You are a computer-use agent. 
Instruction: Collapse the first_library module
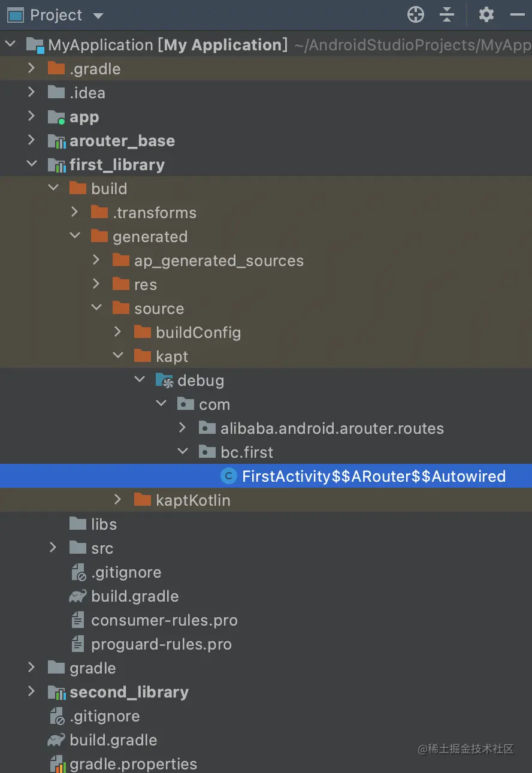pyautogui.click(x=32, y=164)
